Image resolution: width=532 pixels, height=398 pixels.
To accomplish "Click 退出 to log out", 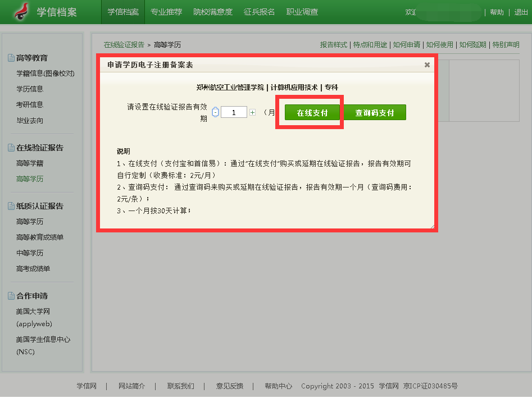I will (521, 12).
